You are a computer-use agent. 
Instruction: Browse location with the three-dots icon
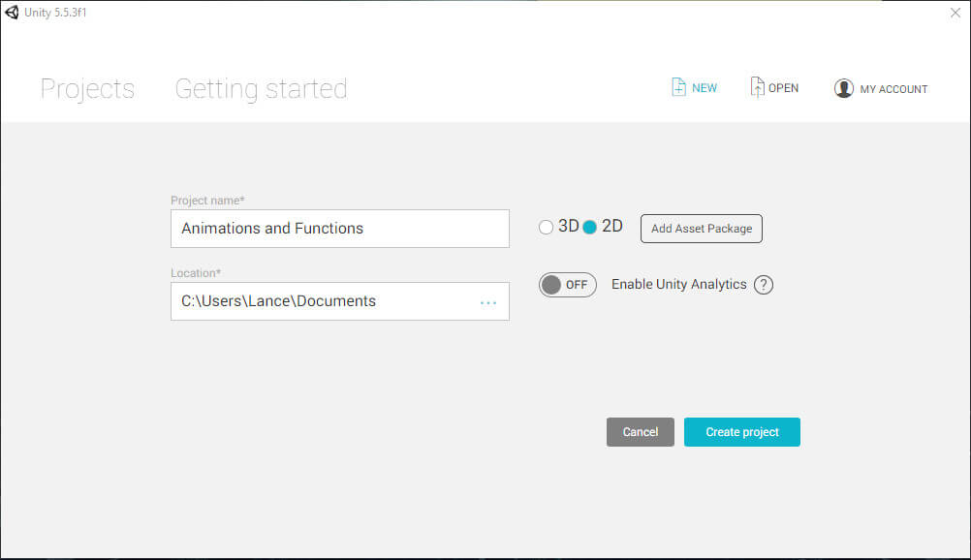tap(488, 303)
